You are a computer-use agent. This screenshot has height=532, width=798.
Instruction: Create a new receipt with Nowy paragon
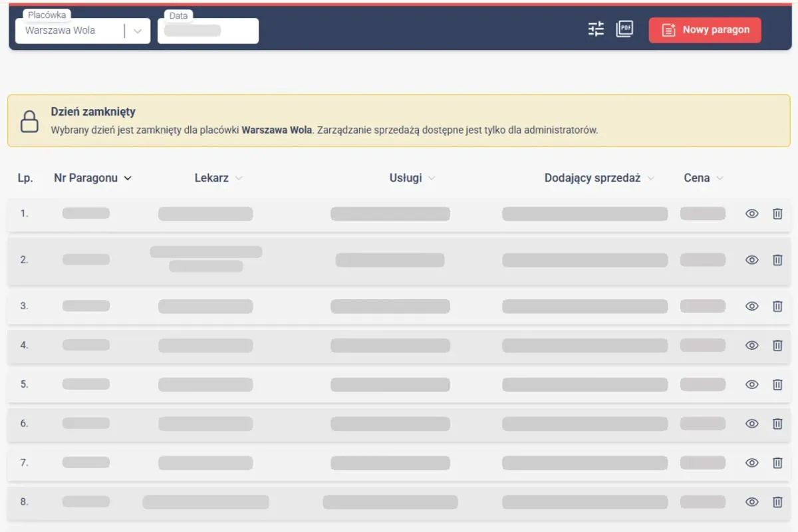(x=705, y=30)
